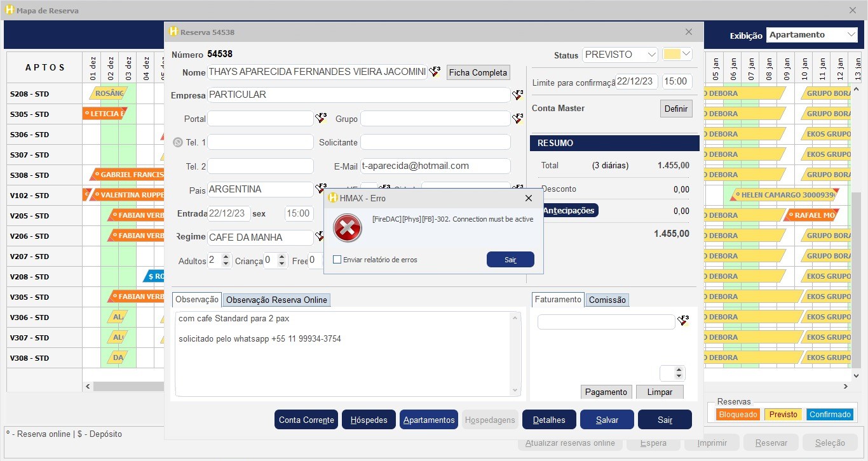Click the E-Mail input field
Screen dimensions: 868x461
435,166
